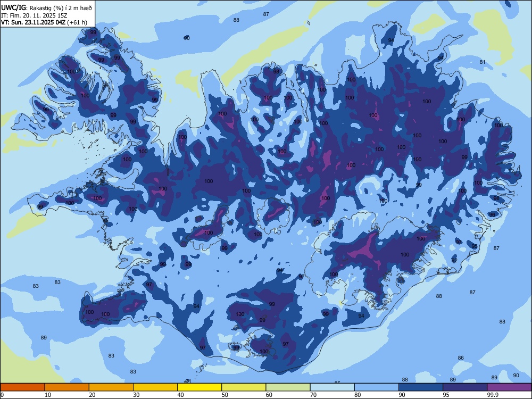
Task: Click the 30–40 golden yellow legend swatch
Action: click(x=155, y=387)
